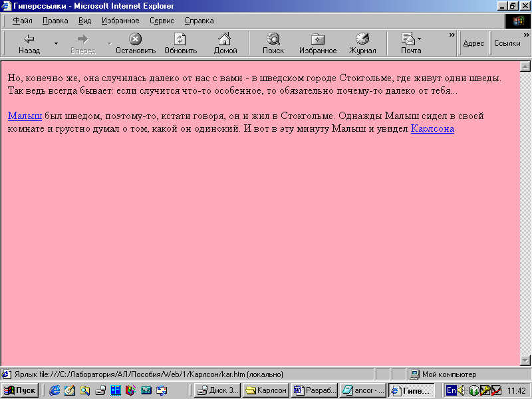Screen dimensions: 532x399
Task: Click the scrollbar up arrow
Action: tap(525, 66)
